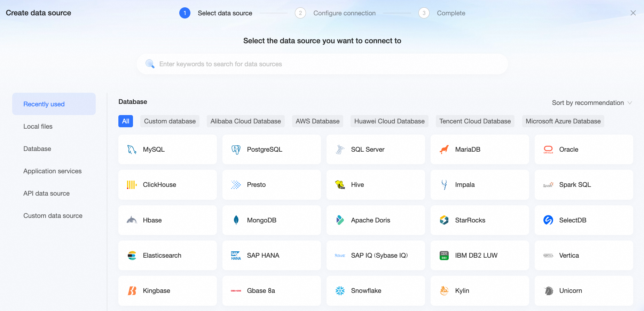This screenshot has height=311, width=644.
Task: Click the Hbase orca icon
Action: (x=132, y=220)
